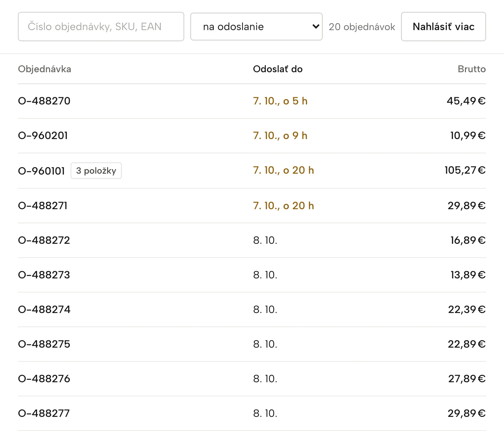Screen dimensions: 504x431
Task: Click the '20 objednávok' count label
Action: 362,27
